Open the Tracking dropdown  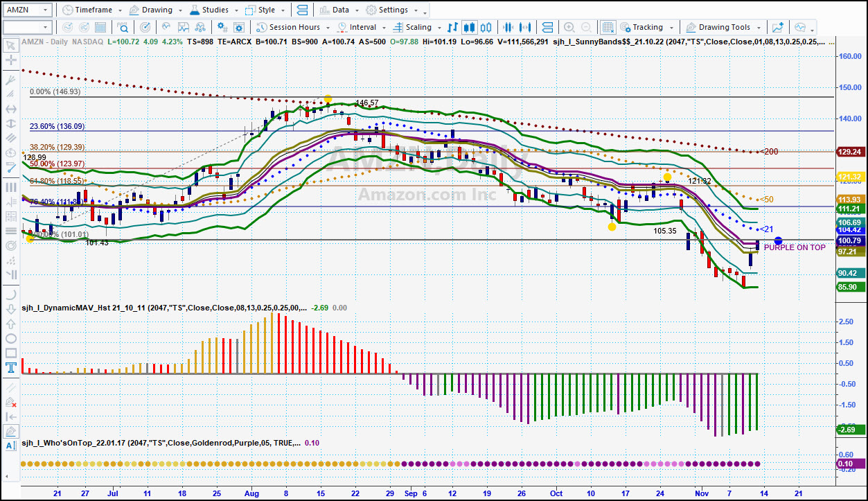point(670,28)
